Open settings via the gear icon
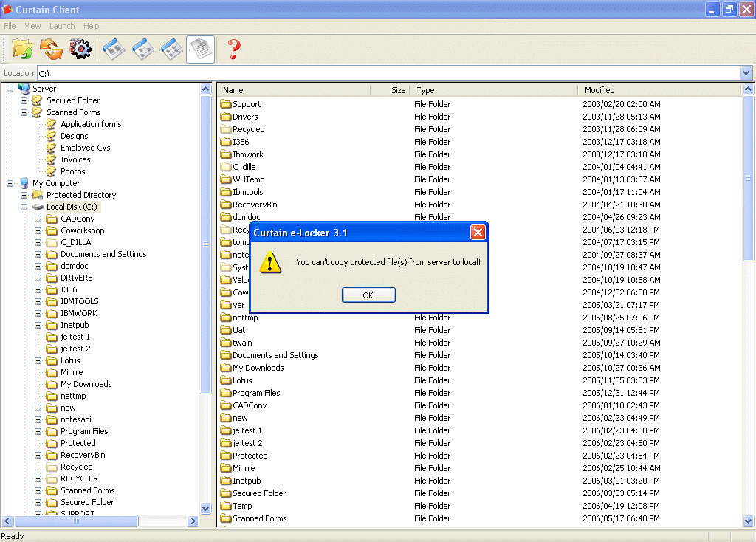Image resolution: width=756 pixels, height=542 pixels. click(x=80, y=49)
